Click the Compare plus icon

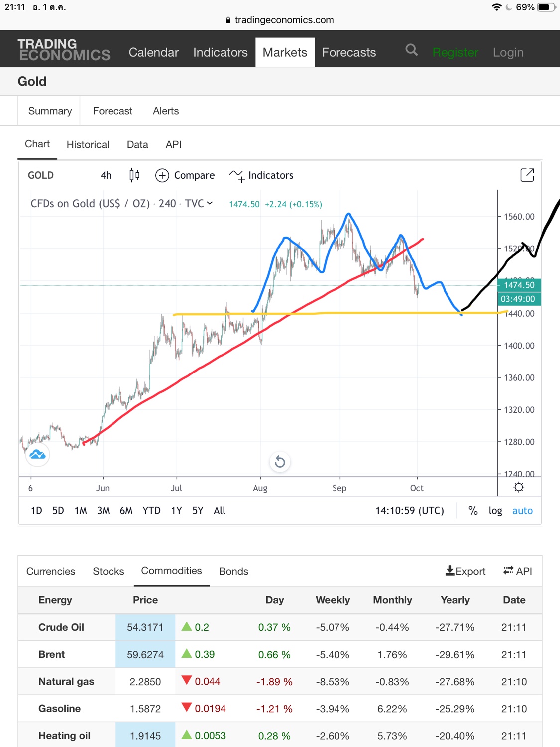(x=162, y=175)
